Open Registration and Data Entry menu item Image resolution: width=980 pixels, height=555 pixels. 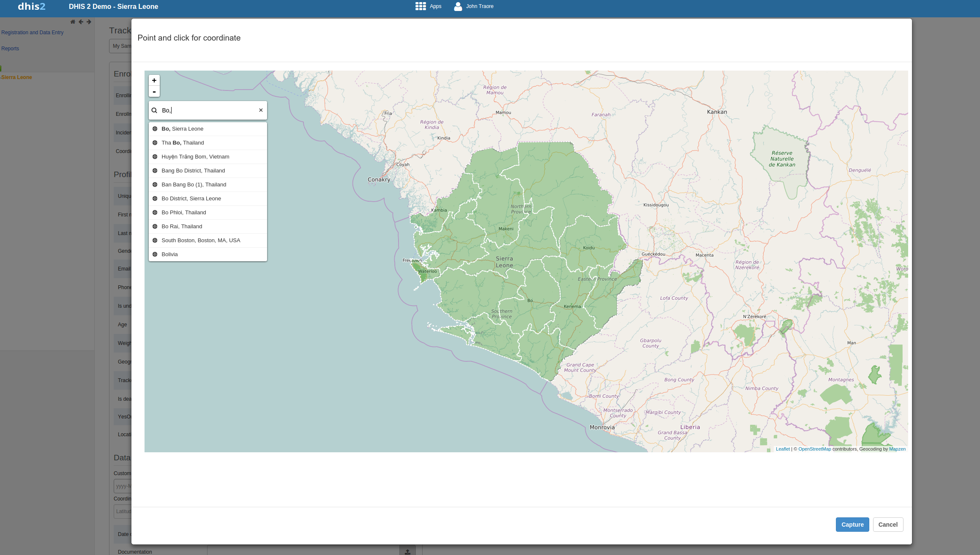tap(32, 33)
